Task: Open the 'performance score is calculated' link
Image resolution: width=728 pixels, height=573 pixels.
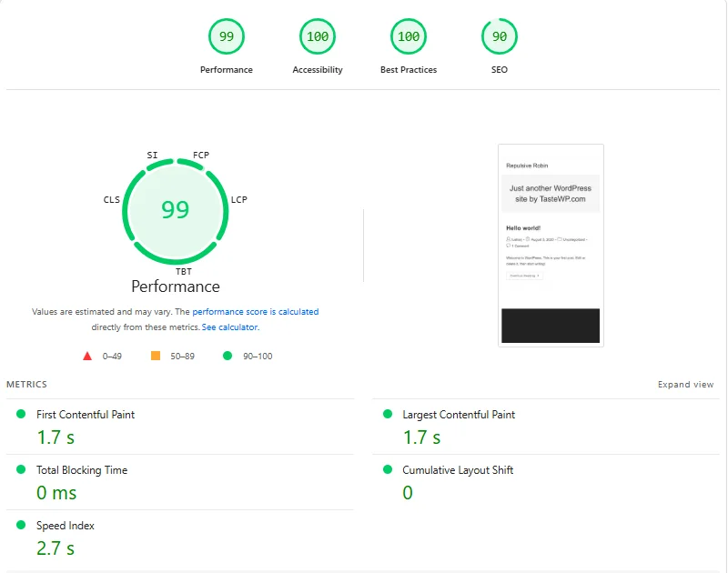Action: click(x=255, y=312)
